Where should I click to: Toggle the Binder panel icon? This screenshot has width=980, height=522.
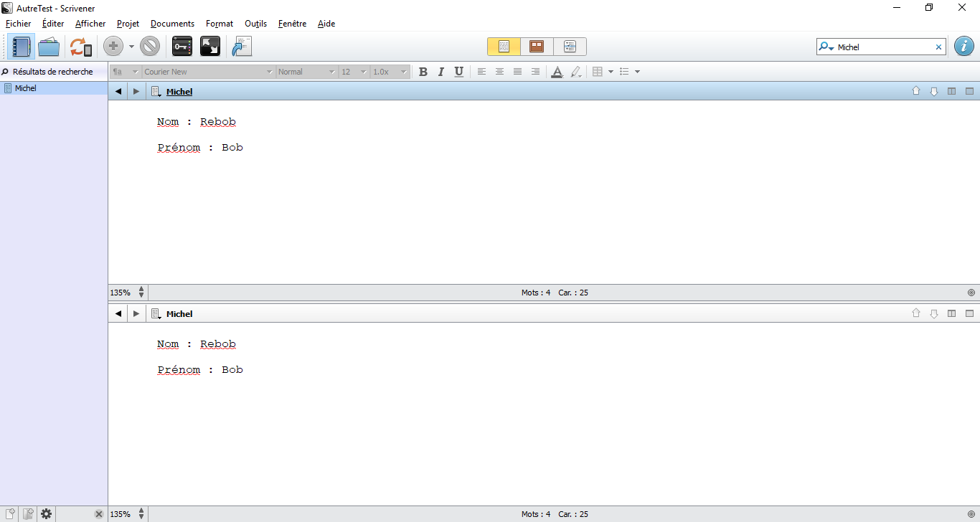tap(22, 47)
